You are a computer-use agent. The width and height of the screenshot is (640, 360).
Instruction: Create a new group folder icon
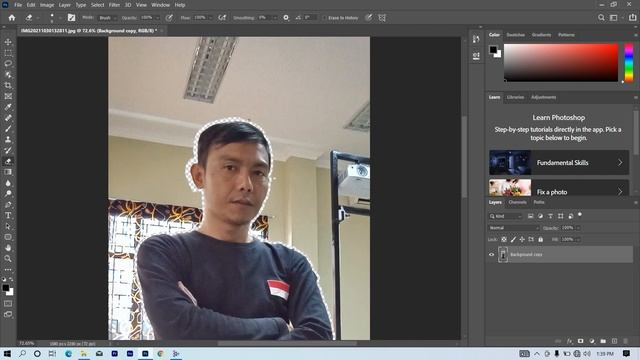pos(603,341)
